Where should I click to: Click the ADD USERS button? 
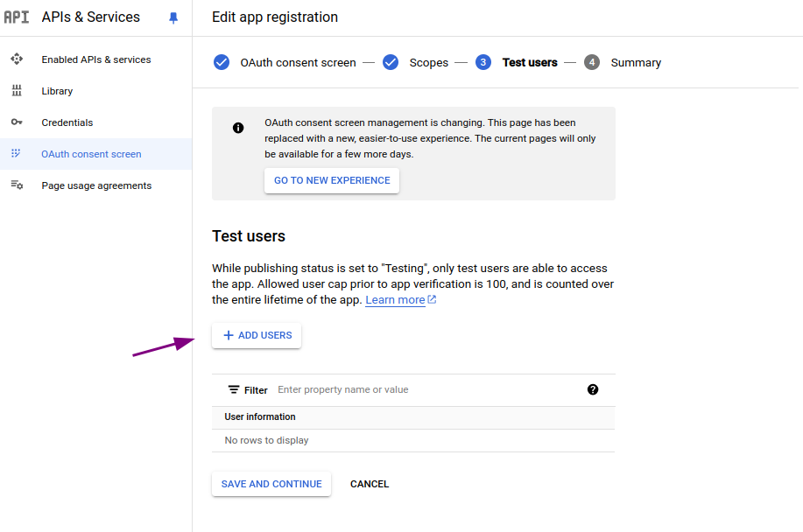(x=256, y=335)
